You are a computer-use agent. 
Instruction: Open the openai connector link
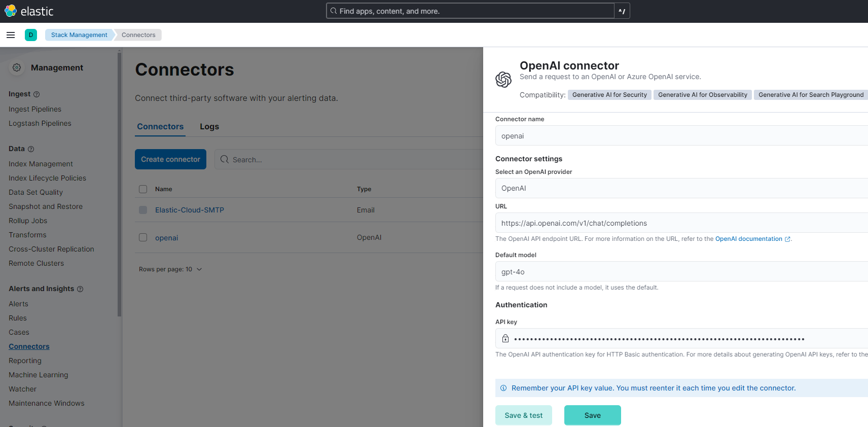[166, 238]
